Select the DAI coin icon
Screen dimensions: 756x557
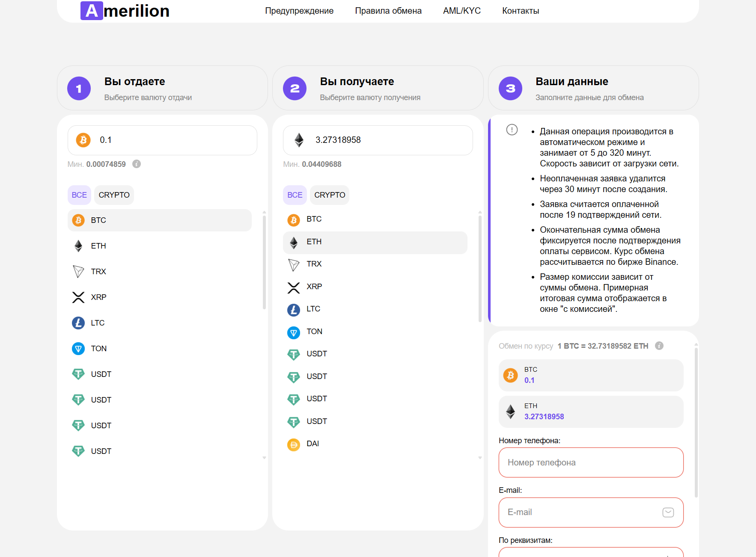pos(294,444)
